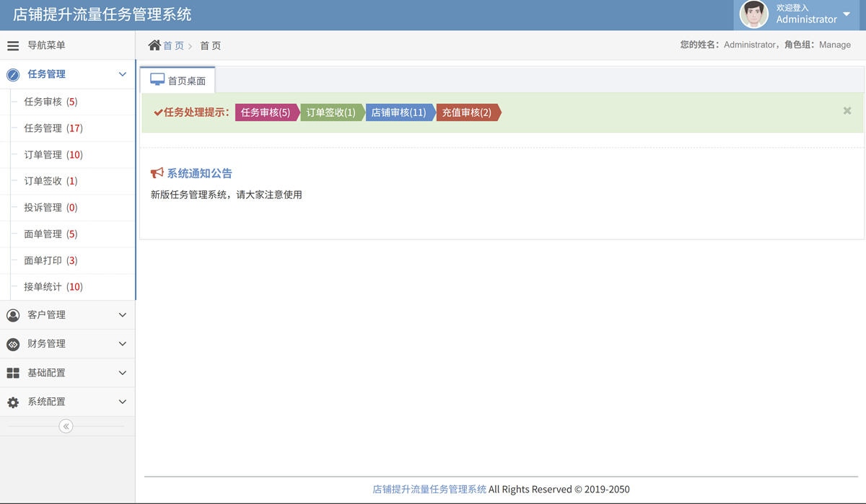Click the grid icon beside 基础配置
Screen dimensions: 866x504
coord(13,373)
